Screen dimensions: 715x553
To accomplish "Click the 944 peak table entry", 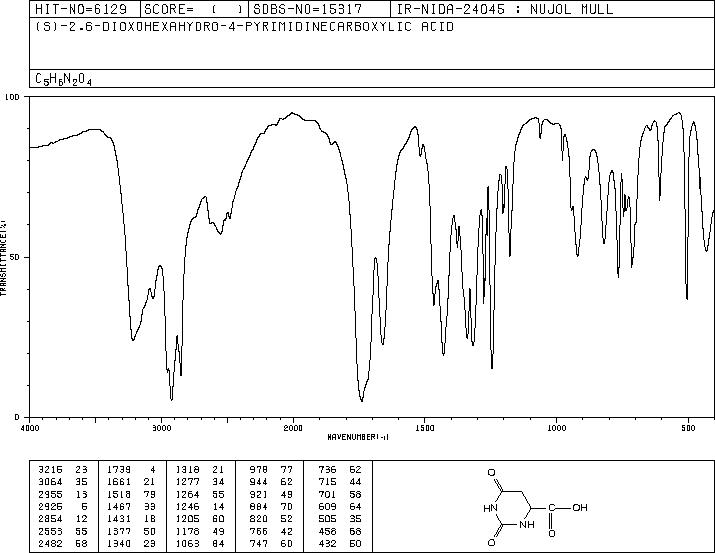I will pyautogui.click(x=259, y=481).
